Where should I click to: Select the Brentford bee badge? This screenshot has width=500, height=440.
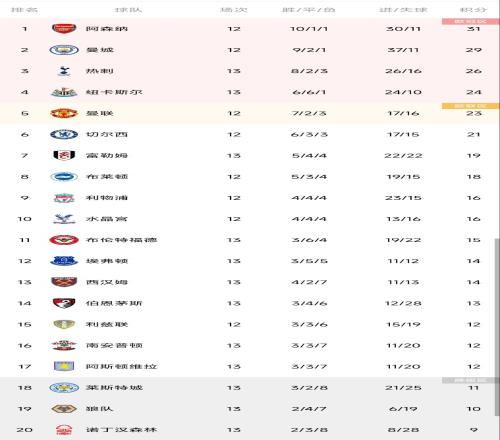[x=64, y=240]
